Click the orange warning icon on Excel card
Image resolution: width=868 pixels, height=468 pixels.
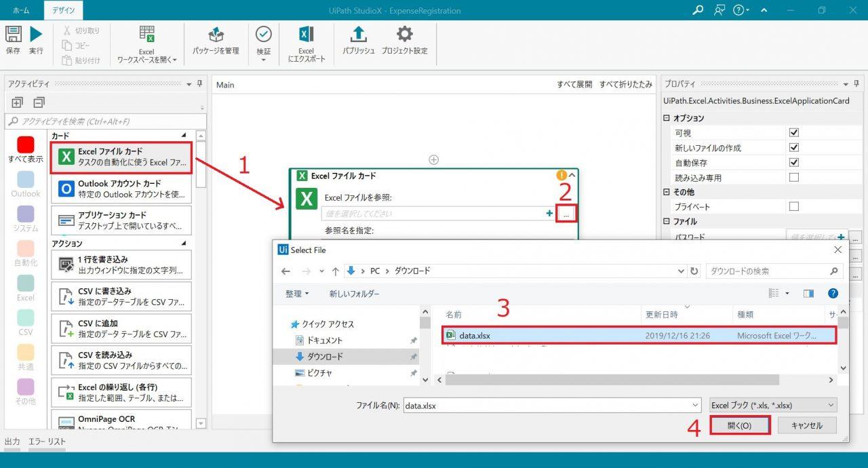point(561,176)
